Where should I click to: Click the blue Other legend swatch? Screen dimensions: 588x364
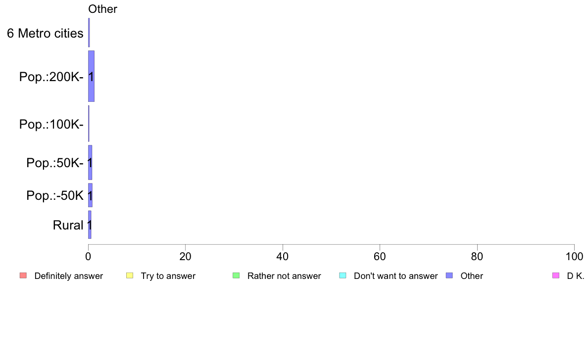(449, 275)
